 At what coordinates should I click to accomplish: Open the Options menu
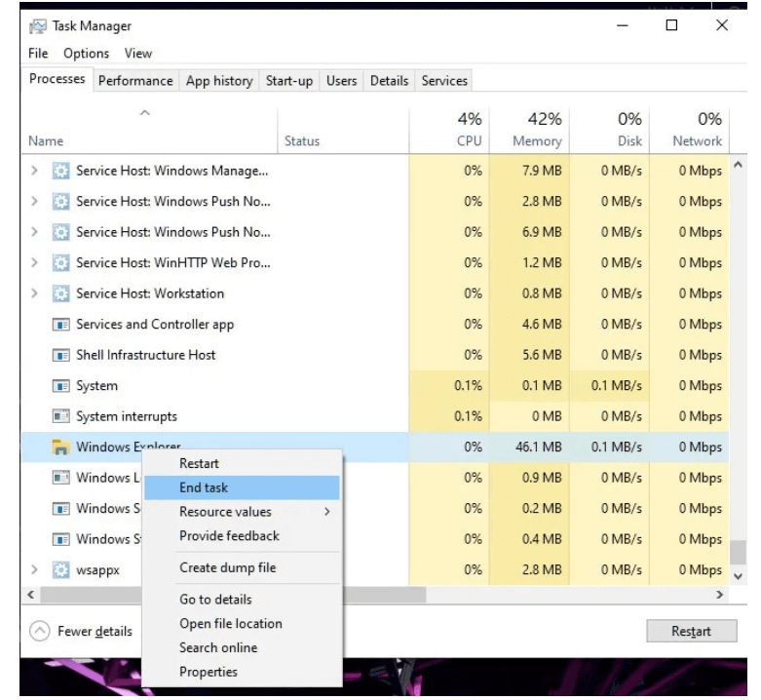click(86, 54)
